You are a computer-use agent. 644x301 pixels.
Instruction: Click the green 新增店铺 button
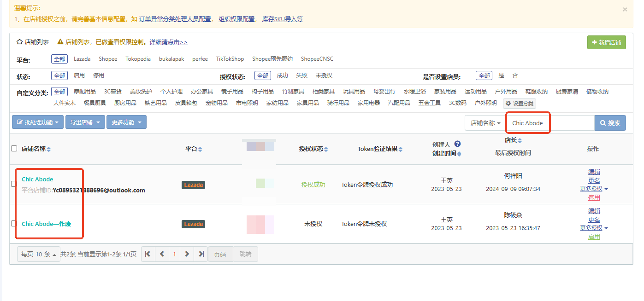(x=606, y=42)
